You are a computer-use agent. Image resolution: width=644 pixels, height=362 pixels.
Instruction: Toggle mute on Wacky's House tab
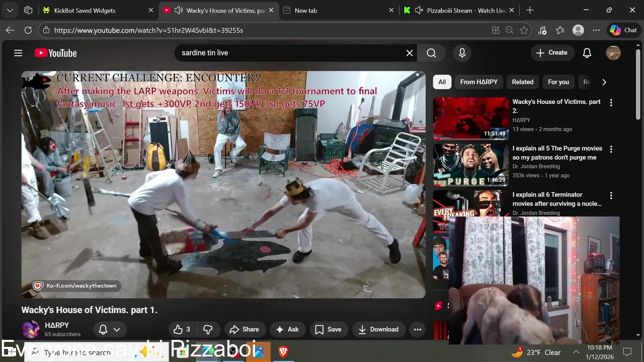[179, 10]
